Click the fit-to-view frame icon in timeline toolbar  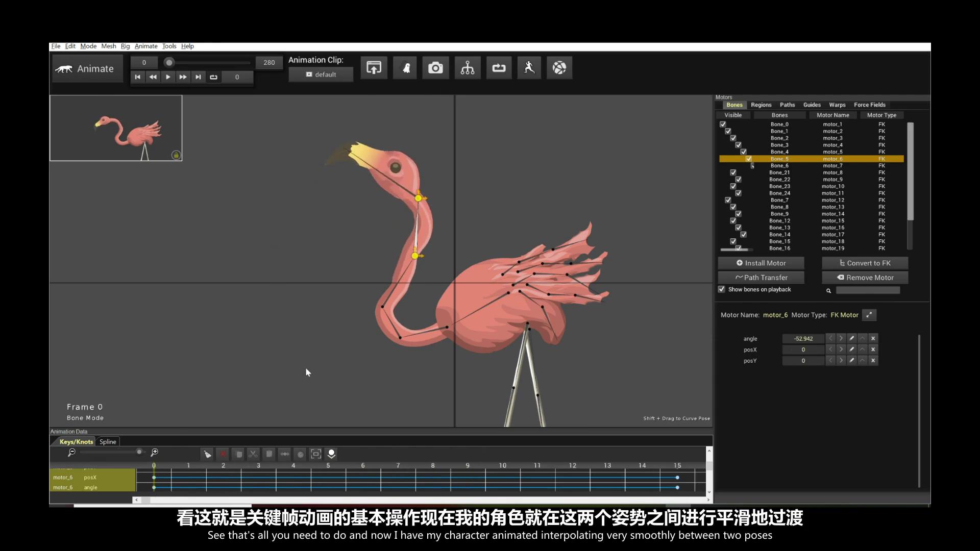pyautogui.click(x=316, y=454)
